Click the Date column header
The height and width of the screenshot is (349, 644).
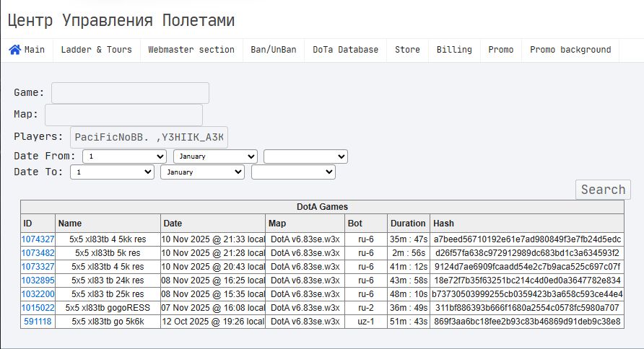[213, 223]
